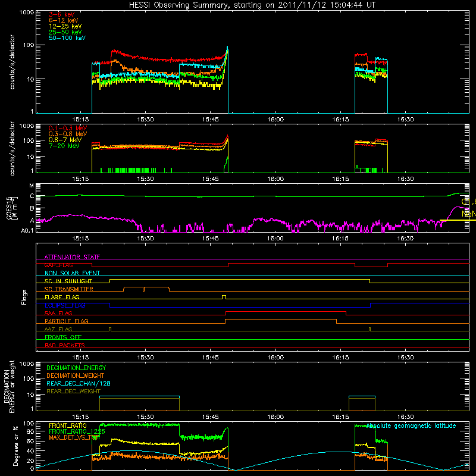Click the 15:30 tick label under the GOES15 plot
The height and width of the screenshot is (476, 476).
pyautogui.click(x=145, y=239)
